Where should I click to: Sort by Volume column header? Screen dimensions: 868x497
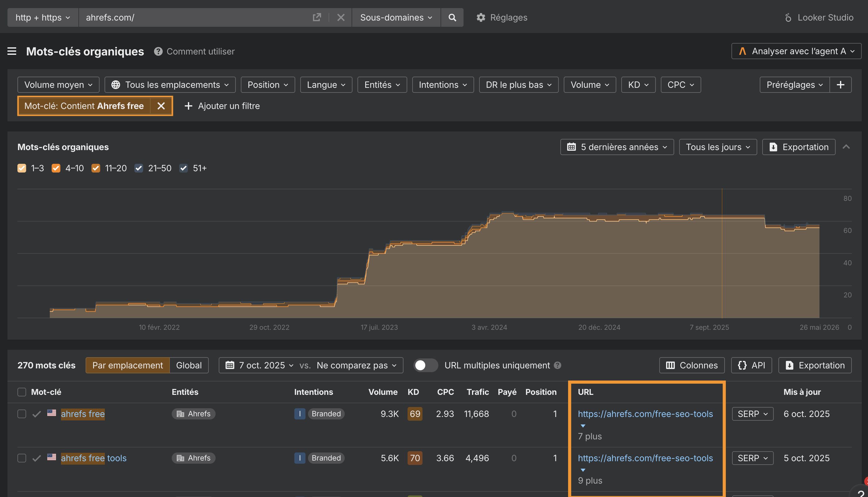click(x=383, y=392)
